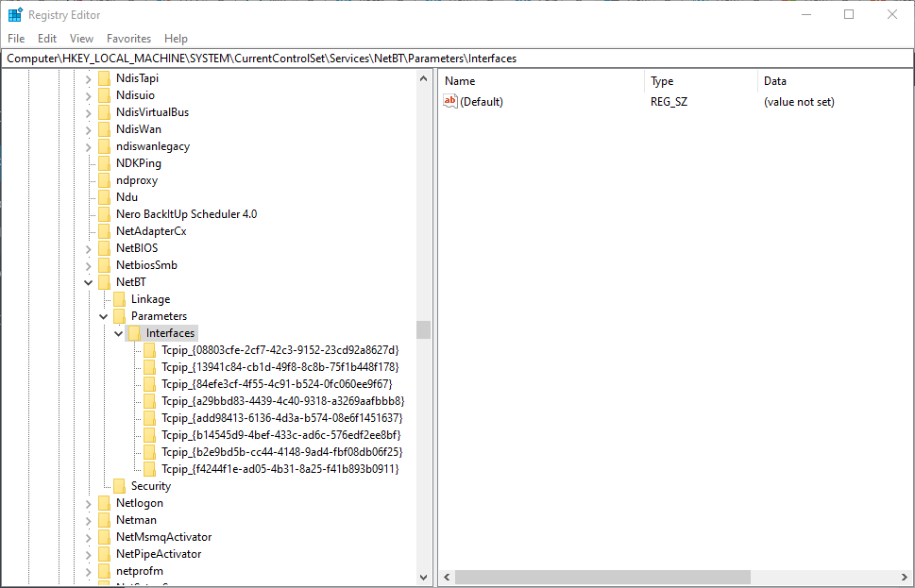The width and height of the screenshot is (915, 588).
Task: Click the Security folder icon
Action: [120, 486]
